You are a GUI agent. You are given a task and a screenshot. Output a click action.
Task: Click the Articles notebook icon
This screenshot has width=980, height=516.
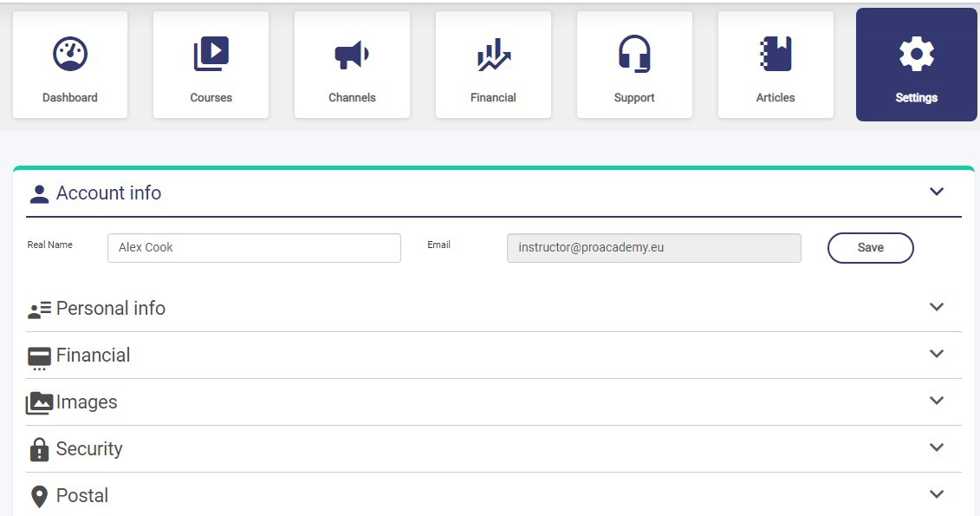776,55
